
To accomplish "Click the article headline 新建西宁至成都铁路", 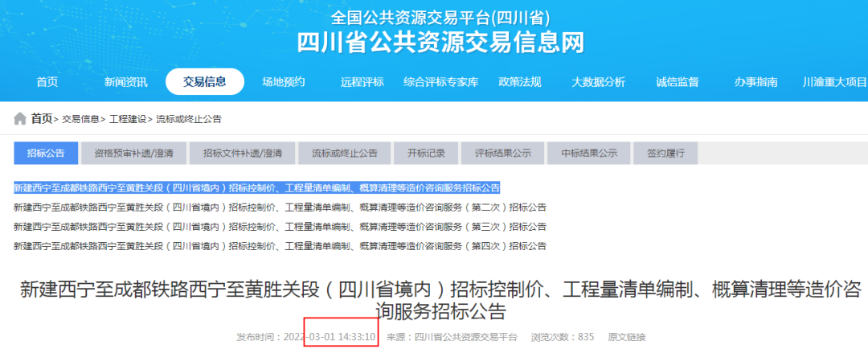I will 440,300.
